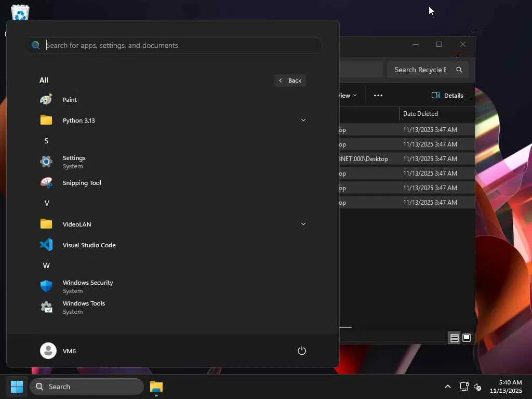
Task: Click the Windows Start button on taskbar
Action: [17, 387]
